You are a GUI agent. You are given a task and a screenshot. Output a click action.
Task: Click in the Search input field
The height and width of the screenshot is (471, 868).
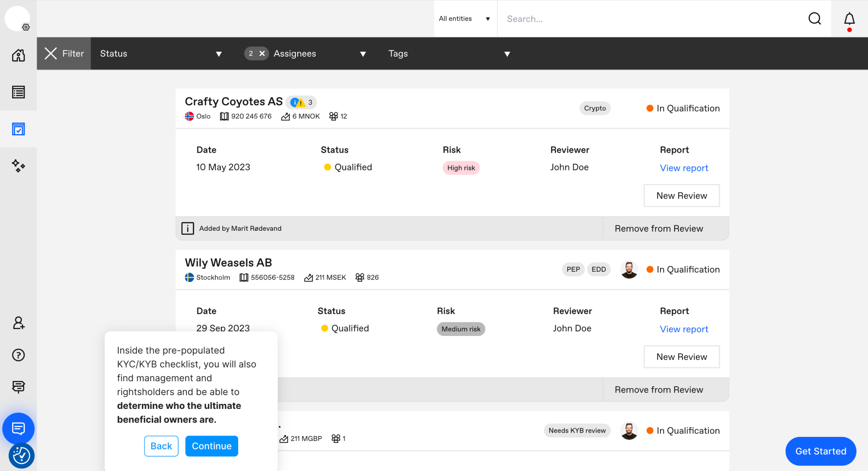point(647,19)
